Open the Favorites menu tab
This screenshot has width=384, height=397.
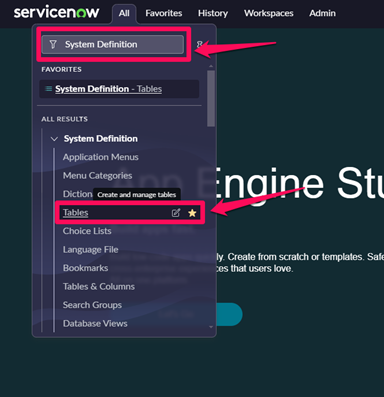(x=164, y=13)
